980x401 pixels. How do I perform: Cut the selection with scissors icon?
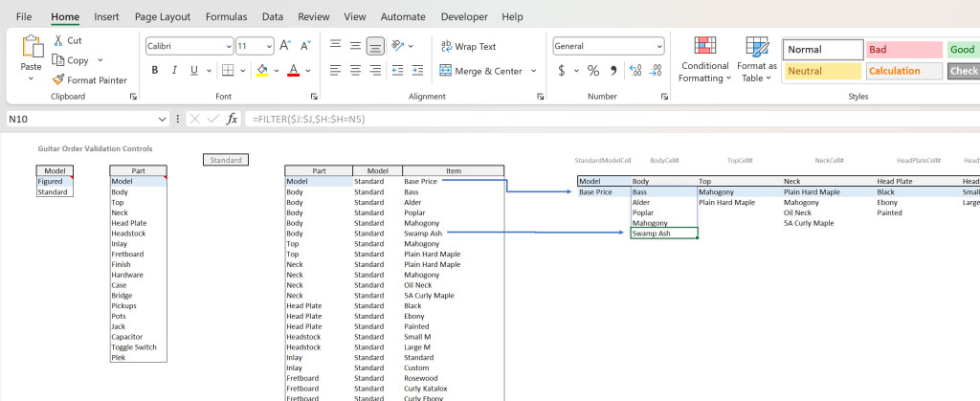pos(58,40)
